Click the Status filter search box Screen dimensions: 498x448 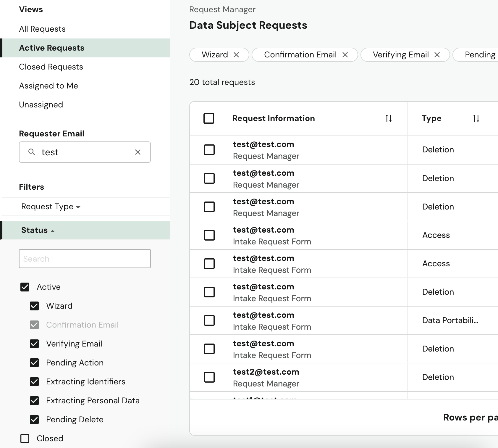[85, 259]
